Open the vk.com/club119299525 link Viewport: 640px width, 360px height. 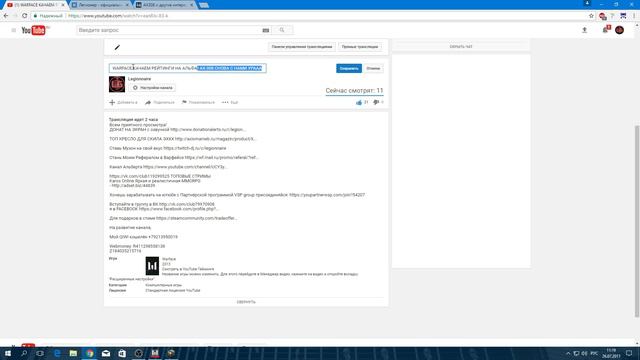click(139, 176)
